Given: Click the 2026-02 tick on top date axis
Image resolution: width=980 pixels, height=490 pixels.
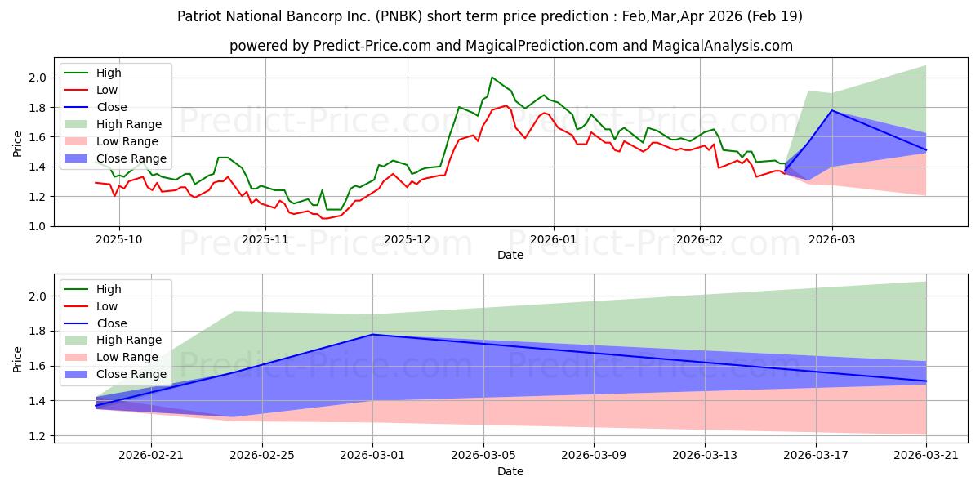Looking at the screenshot, I should (x=699, y=239).
